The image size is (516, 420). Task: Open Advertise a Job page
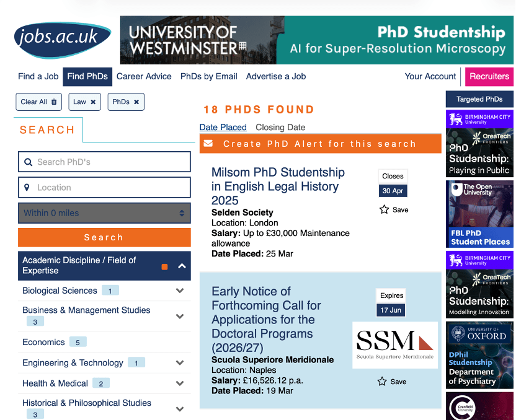[x=276, y=77]
